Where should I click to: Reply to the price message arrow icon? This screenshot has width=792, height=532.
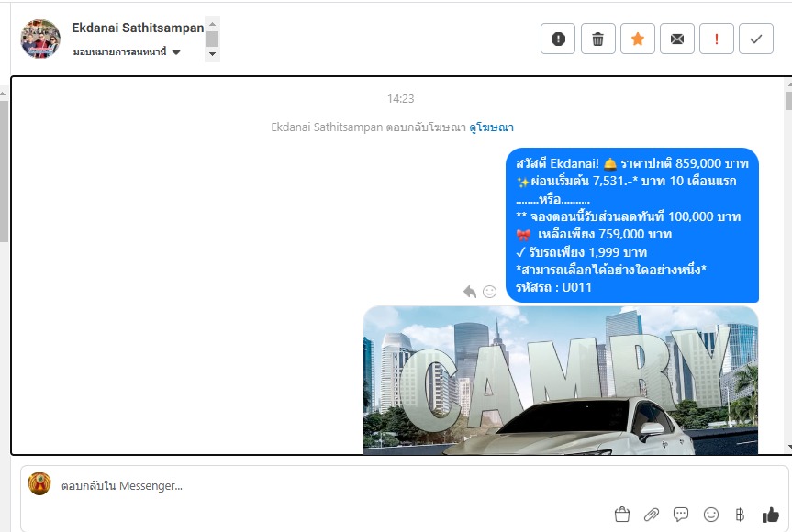click(470, 292)
